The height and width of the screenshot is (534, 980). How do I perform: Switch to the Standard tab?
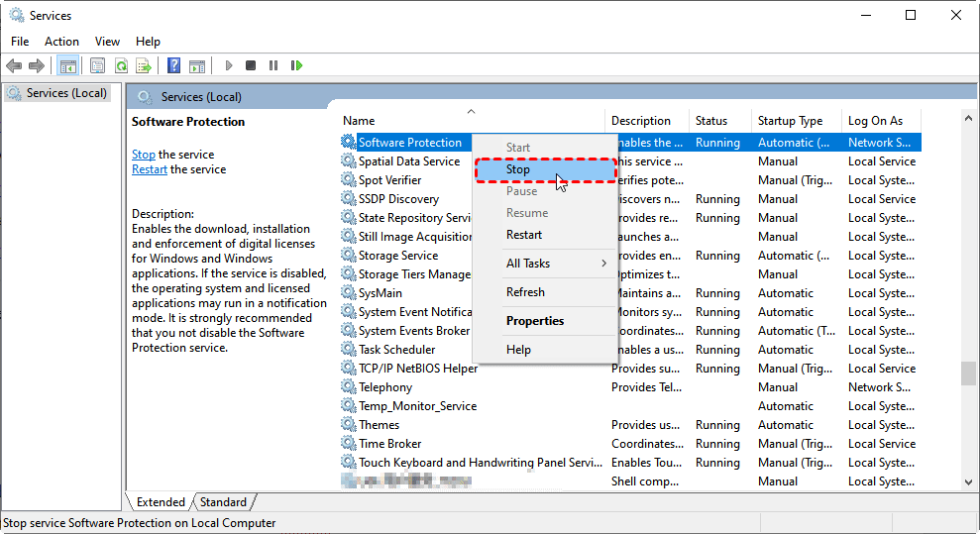pos(223,502)
